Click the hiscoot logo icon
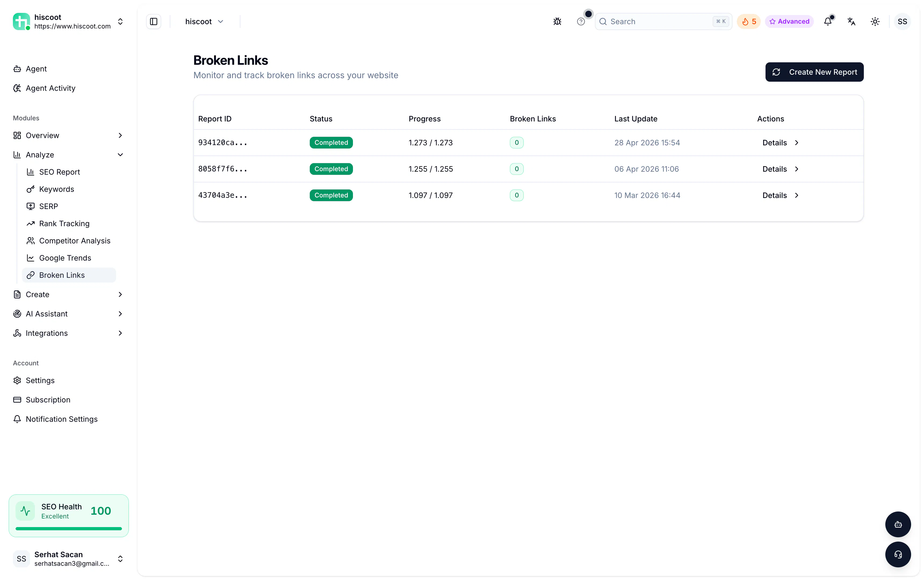The height and width of the screenshot is (580, 924). tap(21, 21)
